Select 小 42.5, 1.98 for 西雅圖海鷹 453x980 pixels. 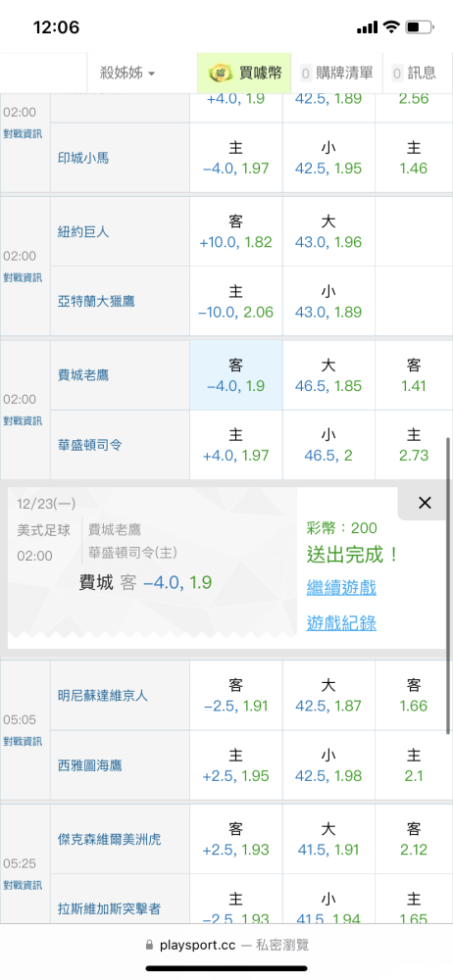[x=328, y=765]
